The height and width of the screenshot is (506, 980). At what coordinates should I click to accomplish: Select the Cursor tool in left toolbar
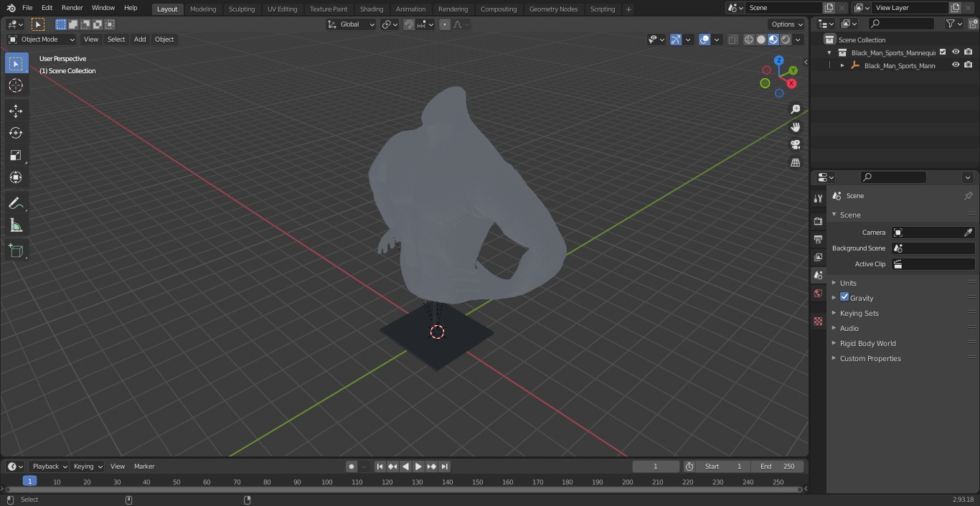16,85
